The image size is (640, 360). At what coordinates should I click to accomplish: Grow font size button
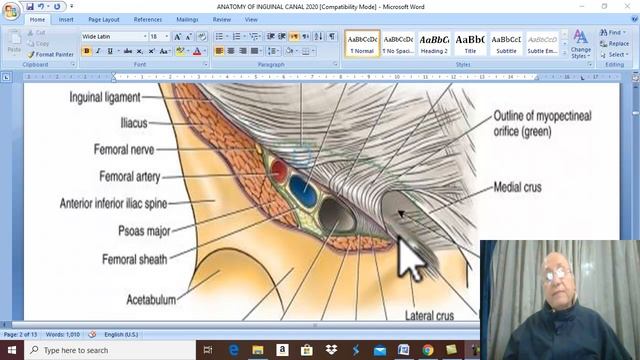click(178, 37)
